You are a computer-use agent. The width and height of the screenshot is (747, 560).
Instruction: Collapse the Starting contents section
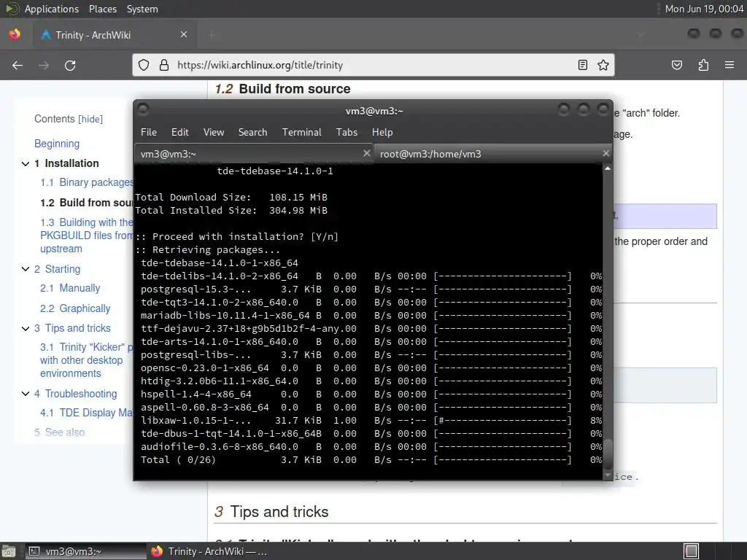point(26,269)
